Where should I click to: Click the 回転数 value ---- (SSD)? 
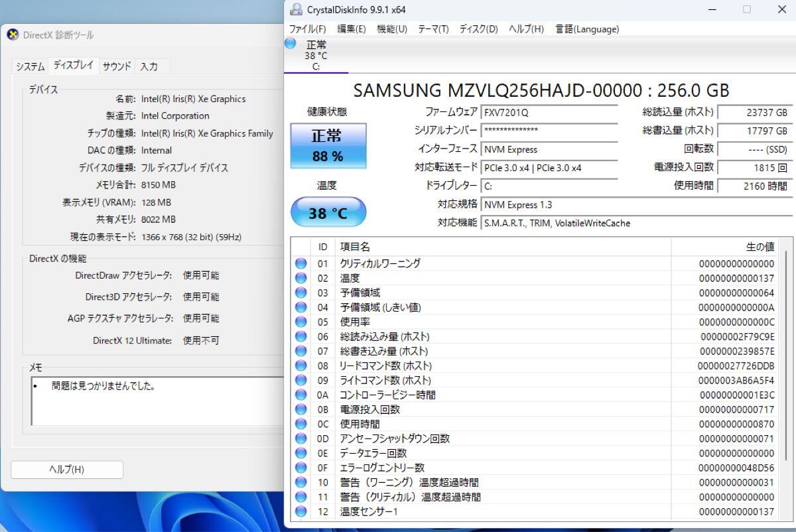(x=755, y=149)
